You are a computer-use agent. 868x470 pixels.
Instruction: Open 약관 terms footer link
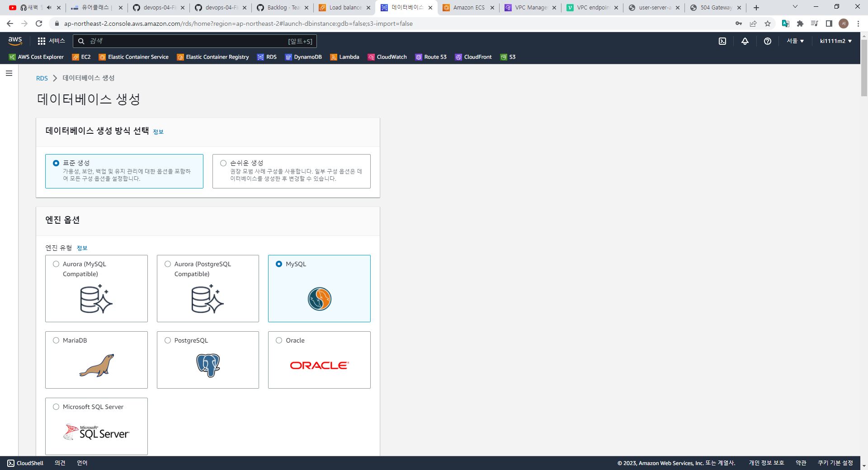click(801, 463)
